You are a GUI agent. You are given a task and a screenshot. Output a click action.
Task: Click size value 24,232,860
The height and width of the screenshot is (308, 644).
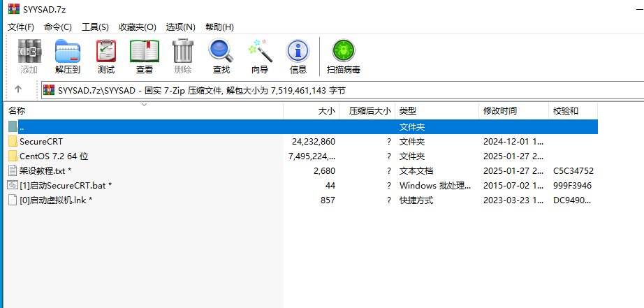point(314,142)
